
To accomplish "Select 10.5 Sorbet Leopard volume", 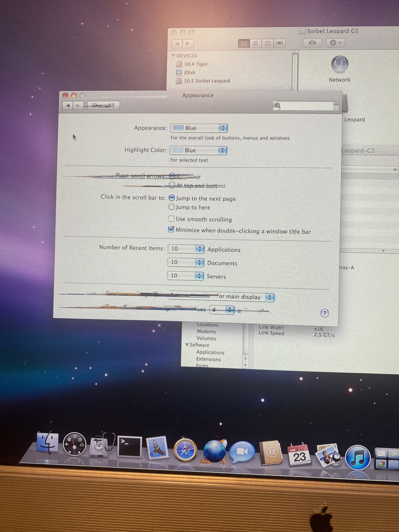I will [x=207, y=81].
